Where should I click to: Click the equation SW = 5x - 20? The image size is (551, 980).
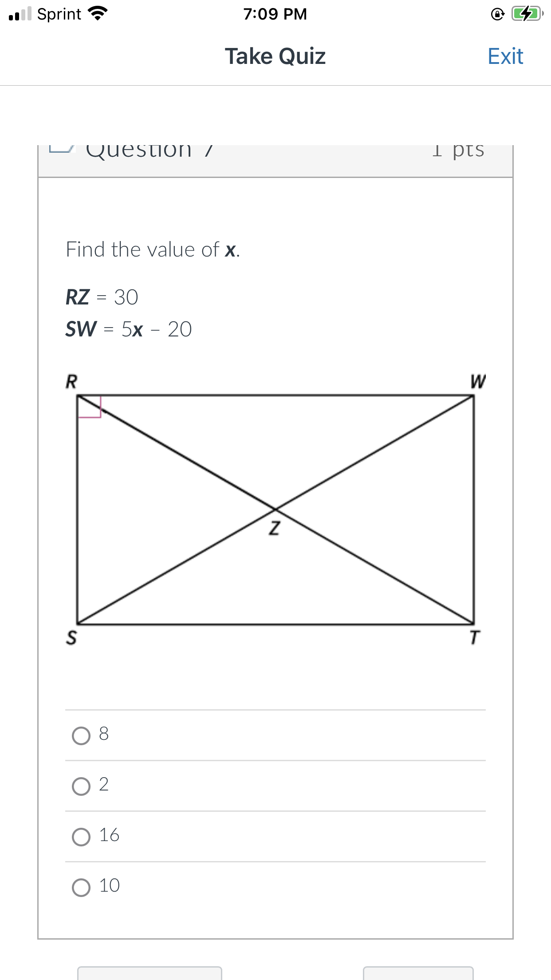[128, 329]
